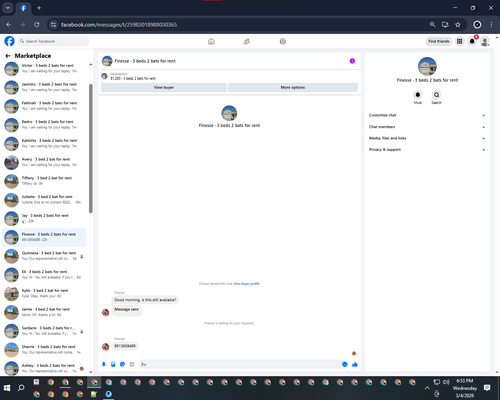Click the back arrow beside Marketplace
The height and width of the screenshot is (400, 500).
[x=8, y=56]
